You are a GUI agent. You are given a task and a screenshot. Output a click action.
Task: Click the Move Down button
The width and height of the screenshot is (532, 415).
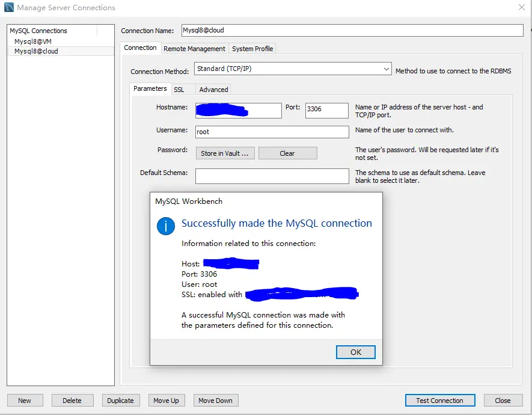(x=215, y=401)
